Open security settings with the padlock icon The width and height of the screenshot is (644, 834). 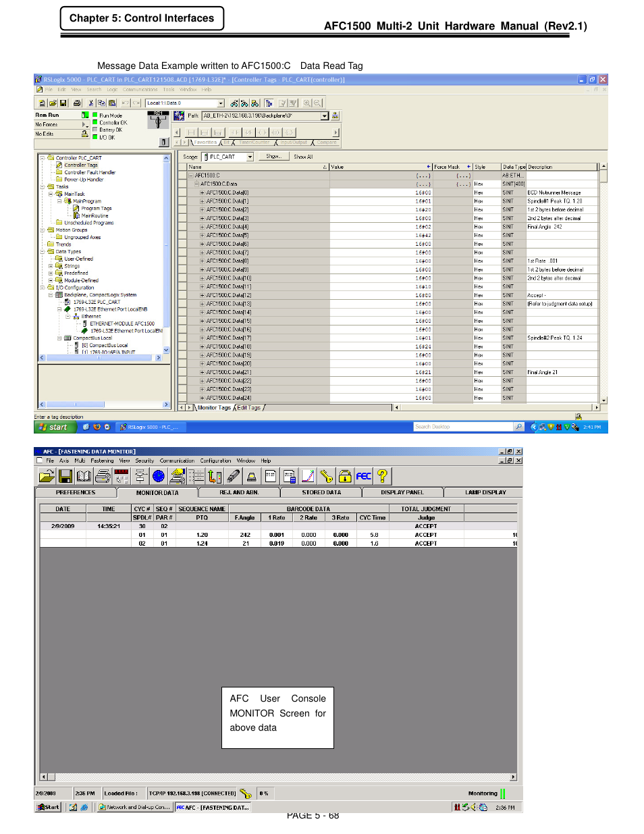[x=344, y=476]
